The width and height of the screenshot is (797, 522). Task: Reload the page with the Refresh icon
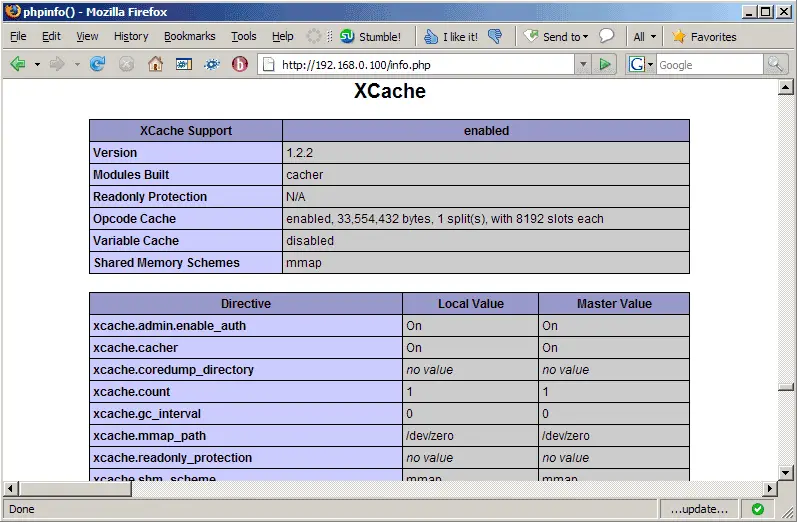(x=98, y=64)
